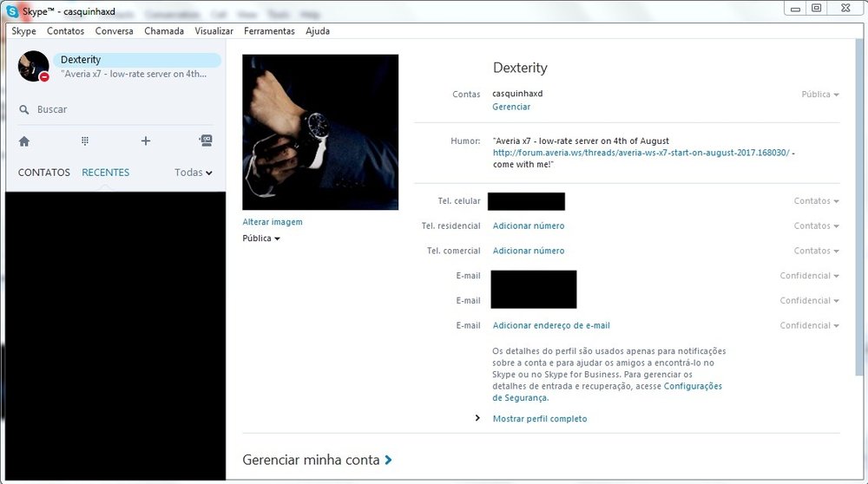Open the forum.averia.ws thread link

click(641, 153)
